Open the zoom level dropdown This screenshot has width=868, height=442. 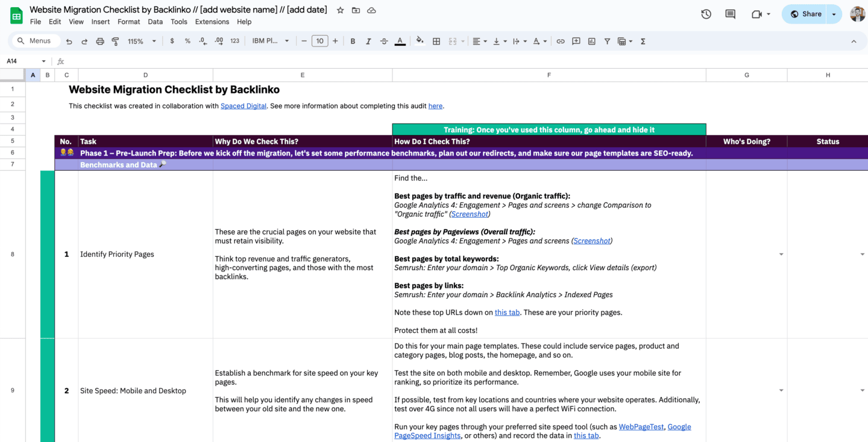(x=140, y=41)
